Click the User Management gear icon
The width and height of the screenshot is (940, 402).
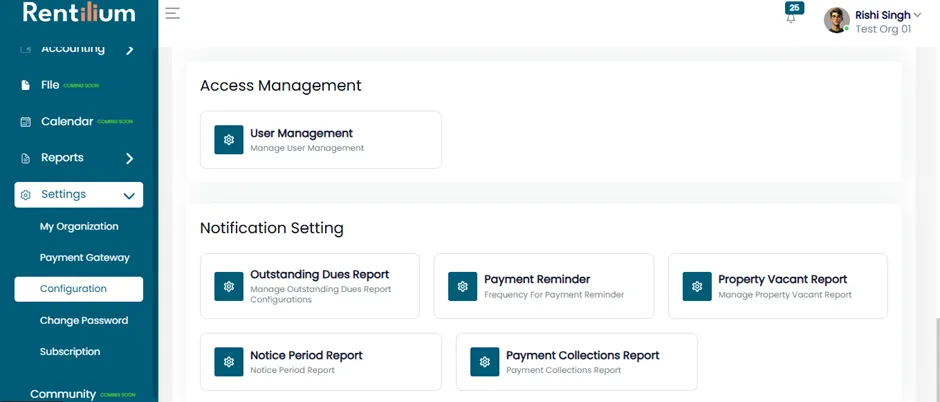pos(229,140)
